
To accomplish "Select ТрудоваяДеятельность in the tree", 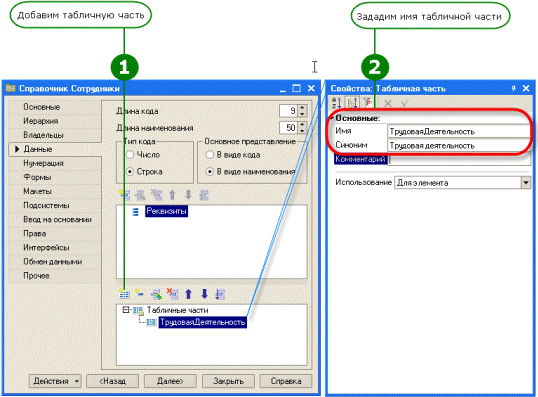I will (202, 322).
